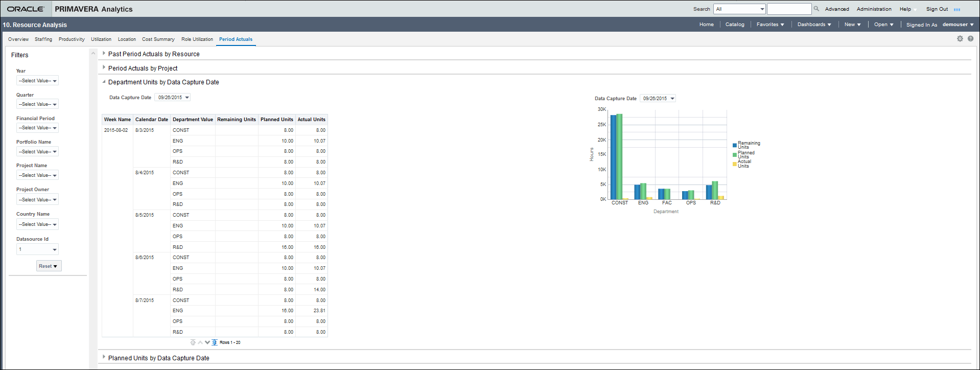Open the Catalog link
Viewport: 980px width, 370px height.
click(x=735, y=25)
